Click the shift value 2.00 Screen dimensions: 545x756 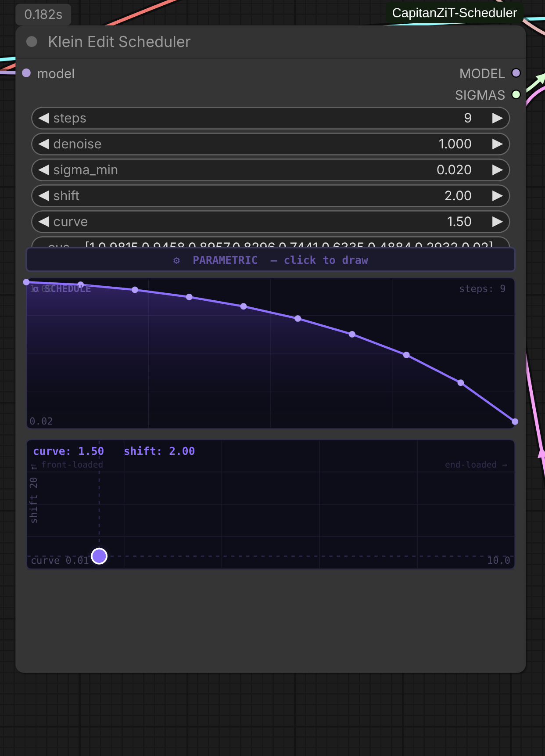(458, 196)
